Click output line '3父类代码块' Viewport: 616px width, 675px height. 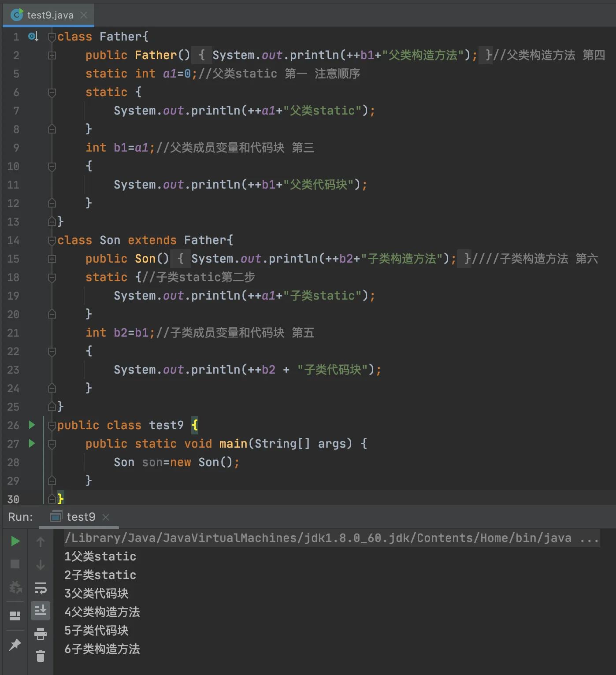96,593
